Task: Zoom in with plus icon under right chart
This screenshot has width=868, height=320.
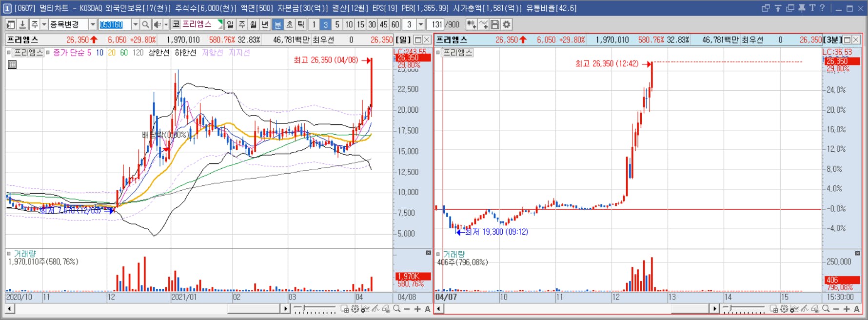Action: (x=847, y=309)
